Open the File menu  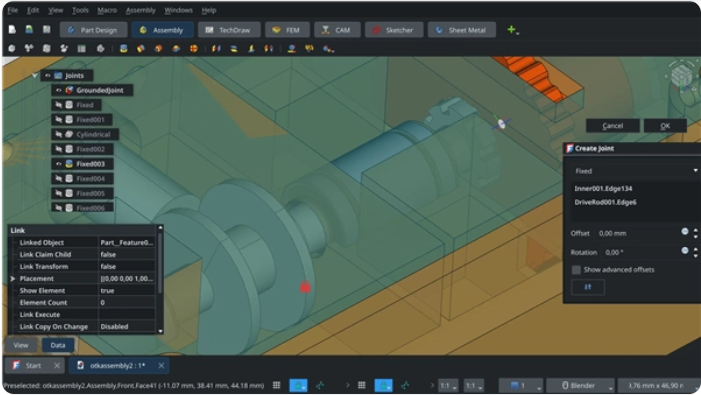pyautogui.click(x=13, y=10)
